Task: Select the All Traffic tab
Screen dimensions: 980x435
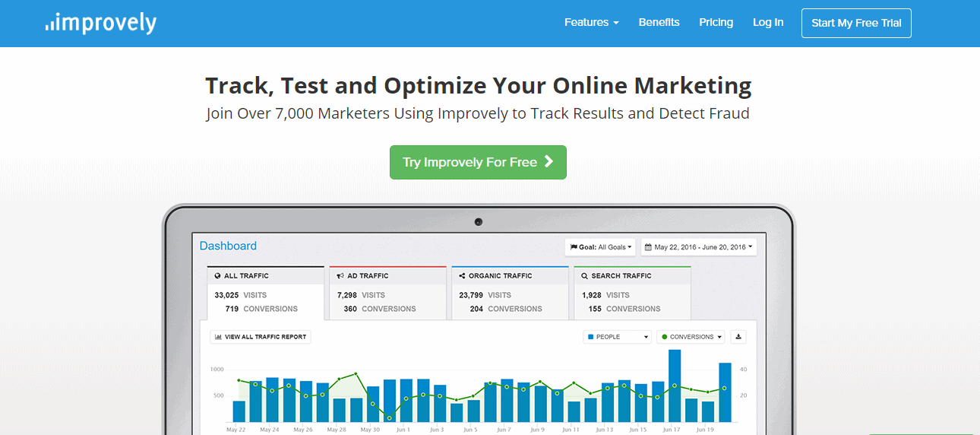Action: (x=266, y=293)
